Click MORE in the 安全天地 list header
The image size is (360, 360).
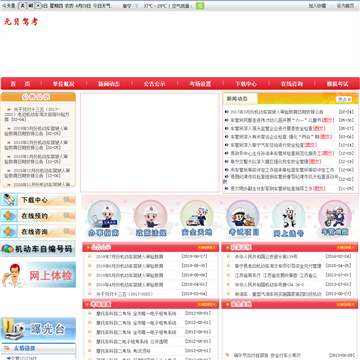coord(346,304)
